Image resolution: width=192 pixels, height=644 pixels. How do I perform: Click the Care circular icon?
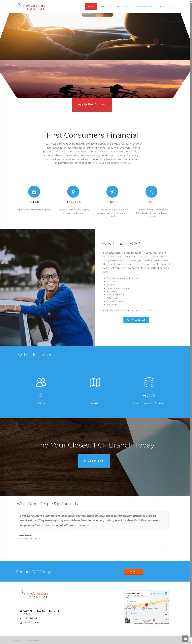coord(151,192)
